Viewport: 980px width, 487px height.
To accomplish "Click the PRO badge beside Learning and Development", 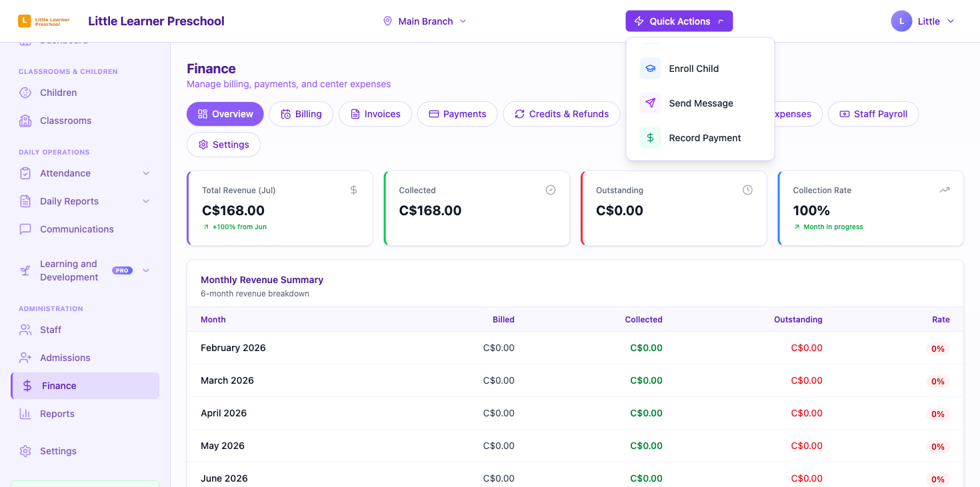I will coord(122,270).
